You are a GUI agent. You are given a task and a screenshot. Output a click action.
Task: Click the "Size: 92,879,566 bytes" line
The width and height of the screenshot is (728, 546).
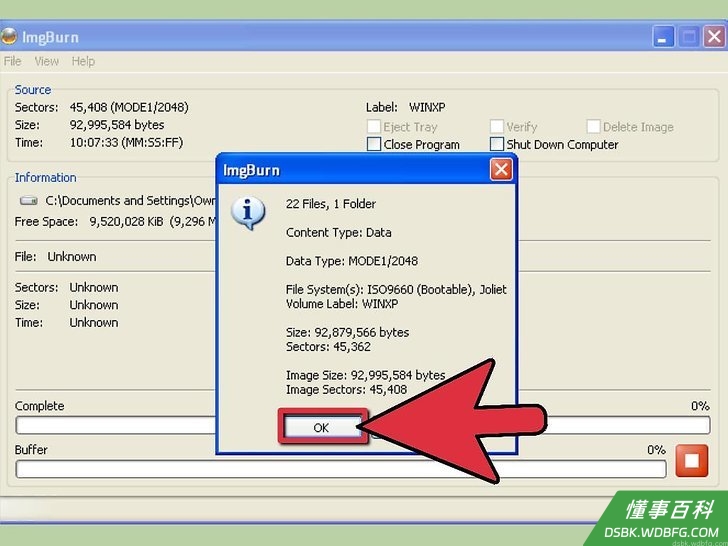347,332
